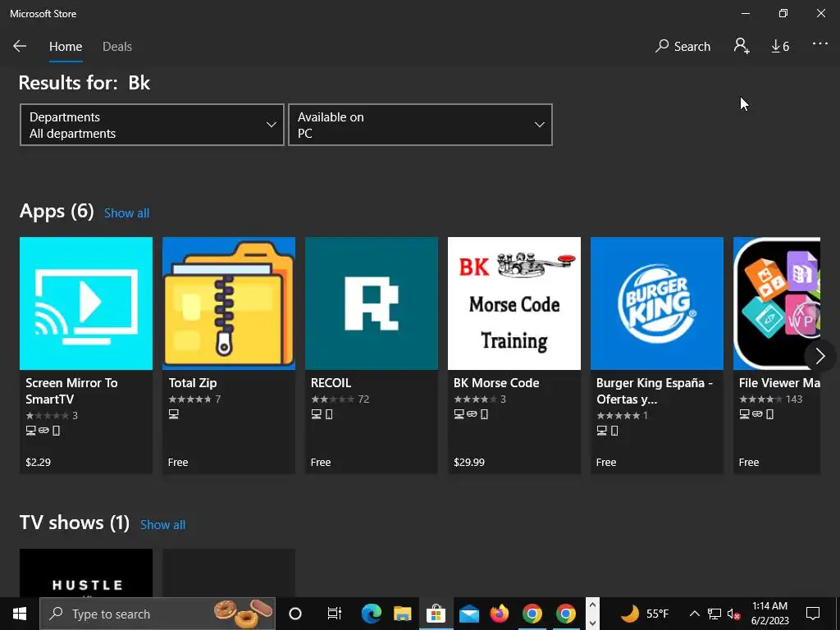Click the BK Morse Code title text
The image size is (840, 630).
tap(496, 383)
